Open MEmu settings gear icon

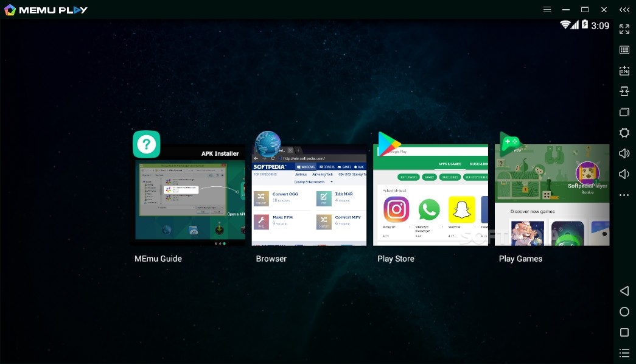point(624,133)
